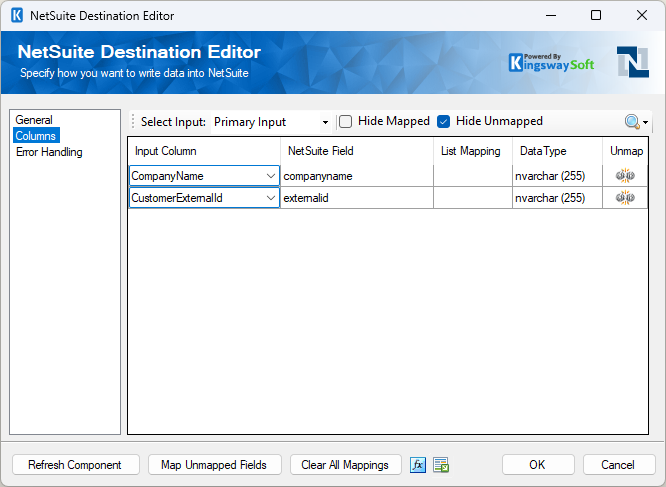Disable the Hide Unmapped checkbox
666x487 pixels.
[443, 121]
